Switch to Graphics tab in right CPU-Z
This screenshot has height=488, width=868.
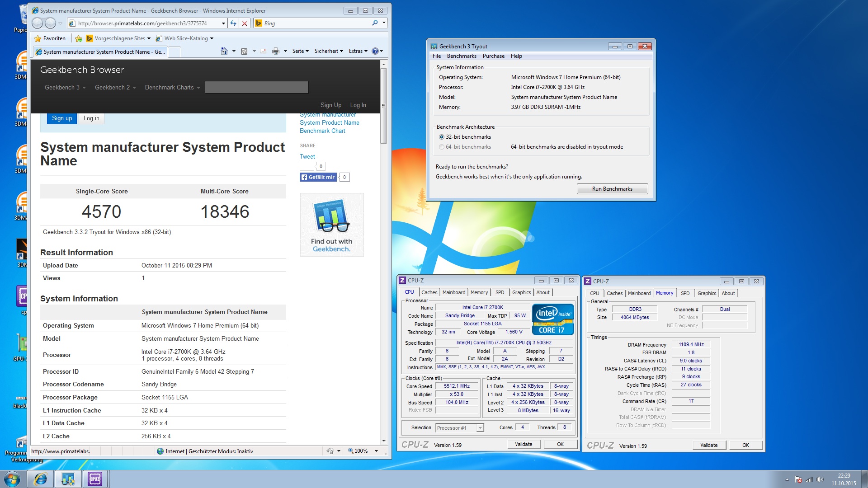[707, 293]
